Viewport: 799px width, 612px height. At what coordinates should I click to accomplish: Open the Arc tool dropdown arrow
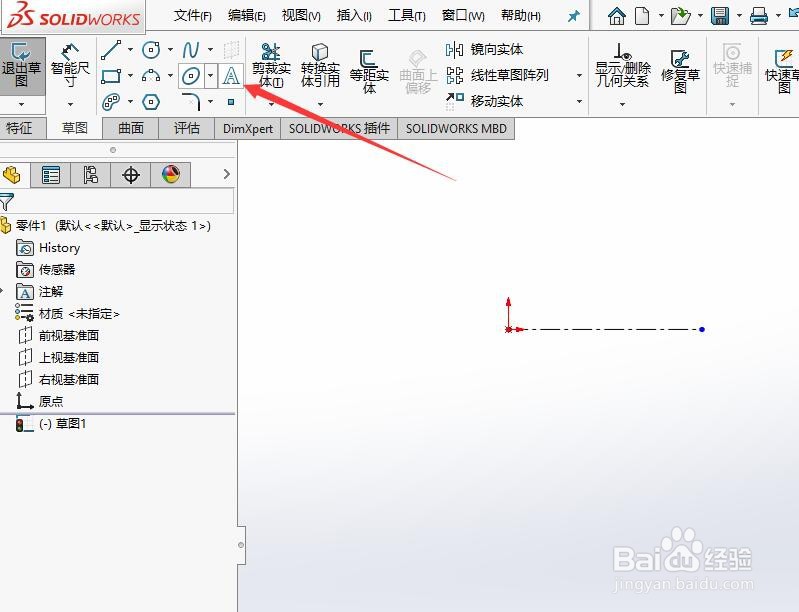point(170,76)
